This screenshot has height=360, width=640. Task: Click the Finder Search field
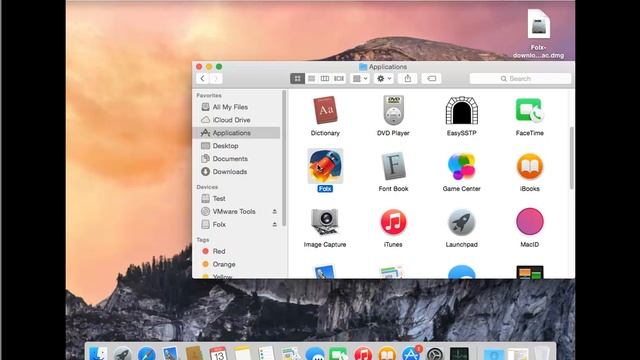tap(520, 78)
